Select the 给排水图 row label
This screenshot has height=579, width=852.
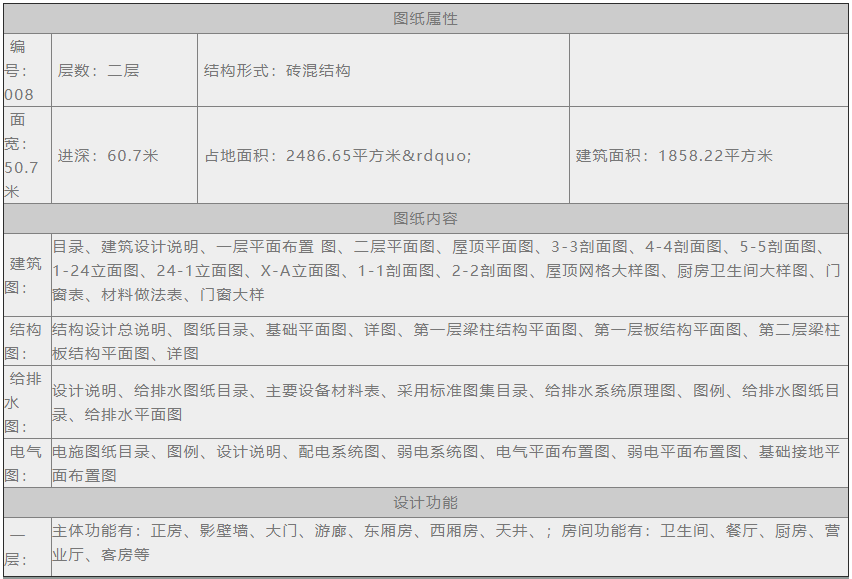click(26, 403)
